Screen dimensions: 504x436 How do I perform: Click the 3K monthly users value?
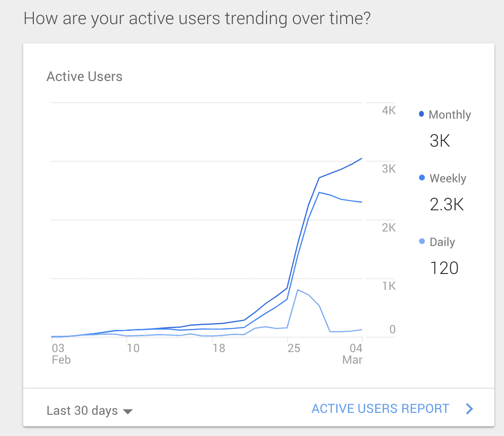440,141
